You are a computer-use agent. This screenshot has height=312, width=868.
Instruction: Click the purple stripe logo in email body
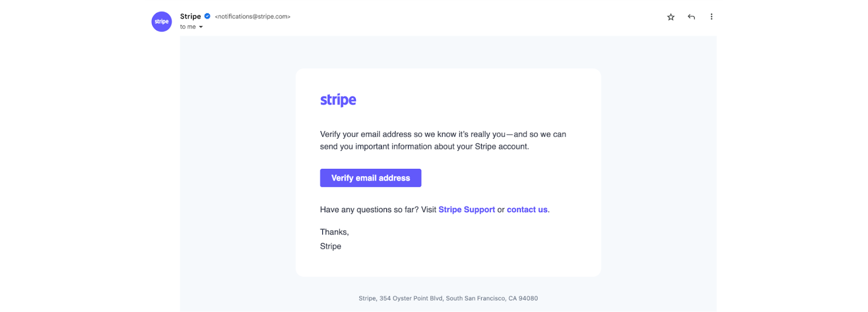[x=338, y=100]
